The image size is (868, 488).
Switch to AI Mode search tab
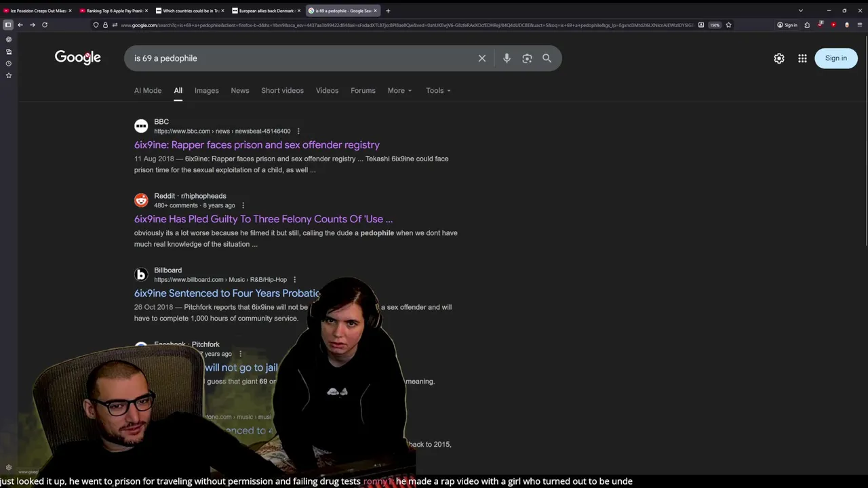pyautogui.click(x=148, y=90)
